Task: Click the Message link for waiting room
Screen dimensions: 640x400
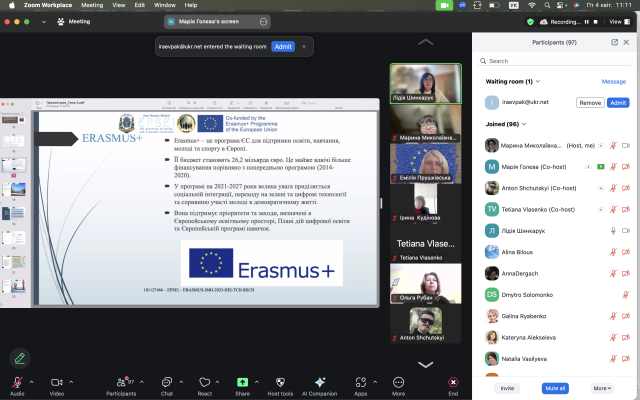Action: pyautogui.click(x=613, y=82)
